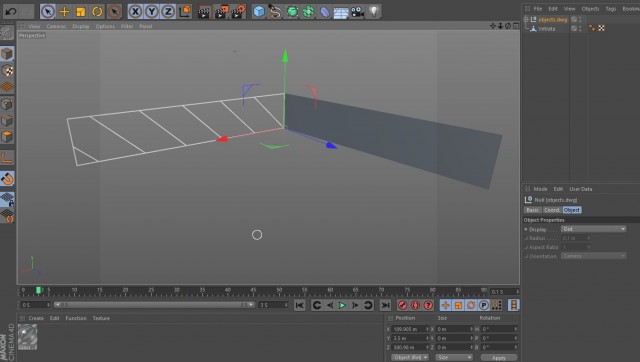The height and width of the screenshot is (362, 640).
Task: Switch to Polygons mode orange cube
Action: coord(7,137)
